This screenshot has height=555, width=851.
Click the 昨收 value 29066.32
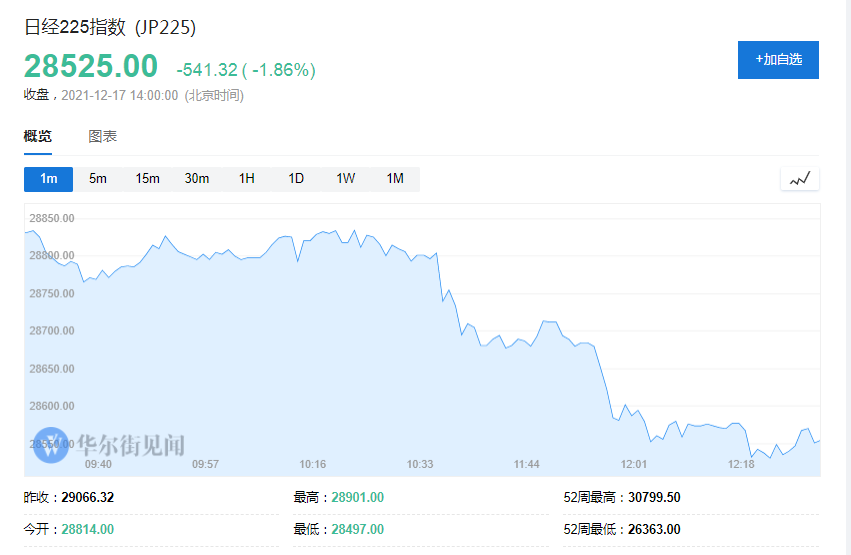(x=88, y=497)
